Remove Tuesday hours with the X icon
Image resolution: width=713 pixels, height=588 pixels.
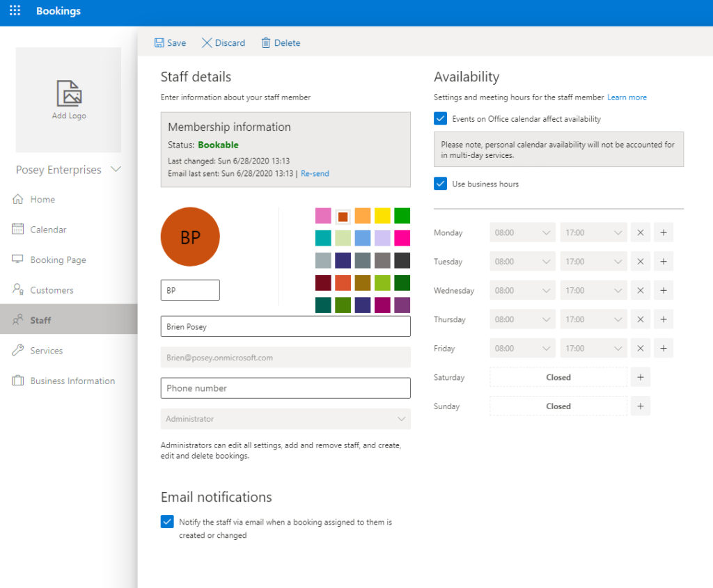(641, 262)
